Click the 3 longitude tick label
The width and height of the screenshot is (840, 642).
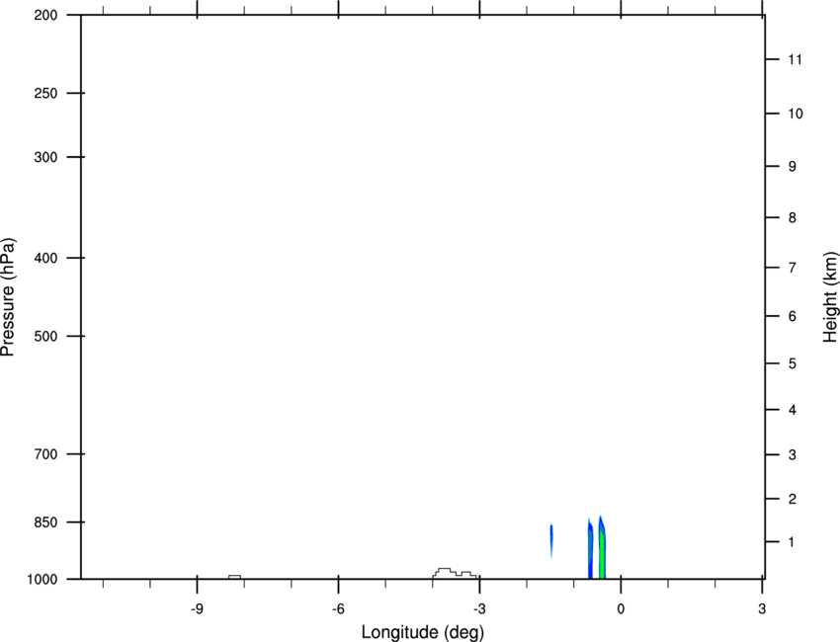pyautogui.click(x=762, y=609)
